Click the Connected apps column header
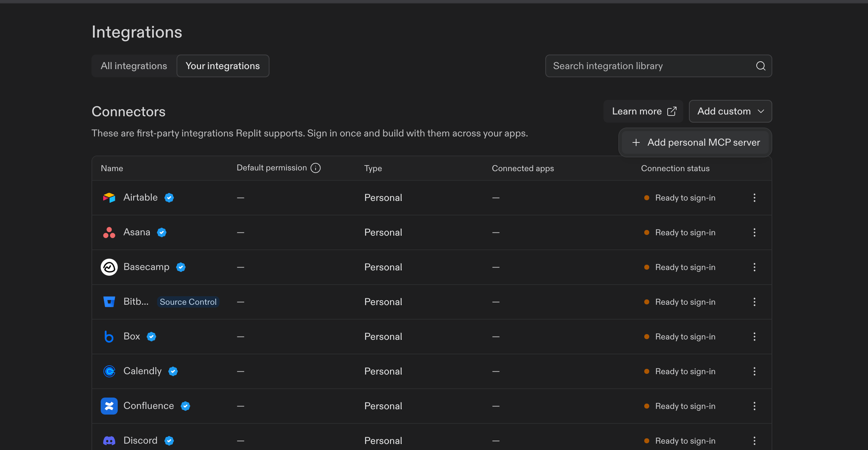868x450 pixels. point(523,168)
